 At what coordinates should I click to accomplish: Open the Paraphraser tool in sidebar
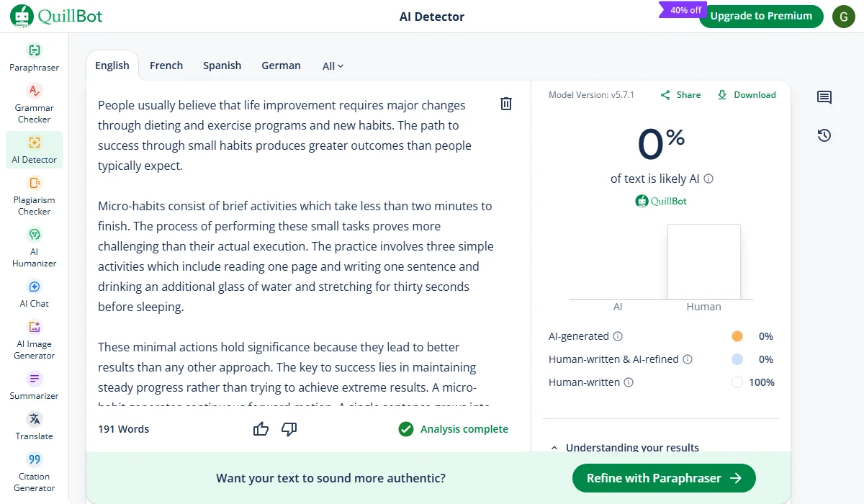tap(34, 58)
